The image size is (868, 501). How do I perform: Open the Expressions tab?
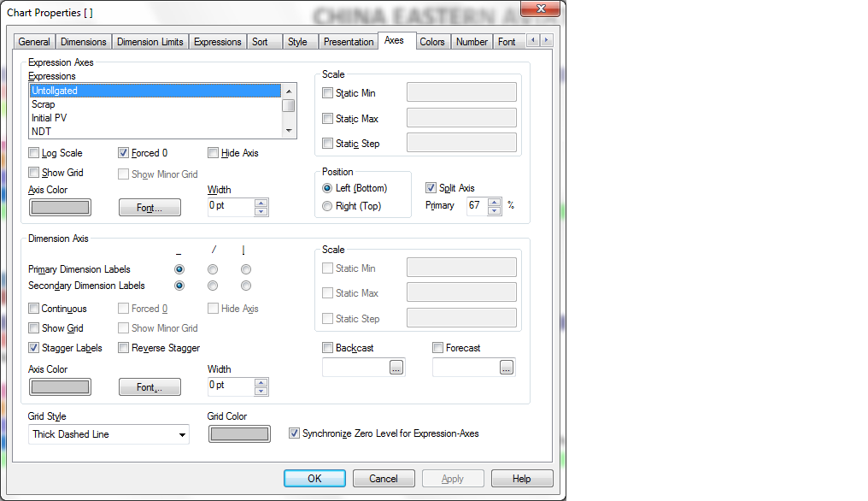217,42
